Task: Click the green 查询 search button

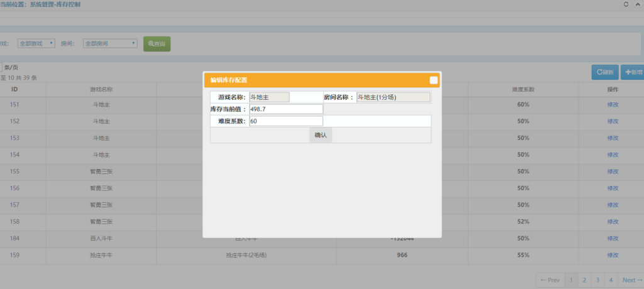Action: pos(157,44)
